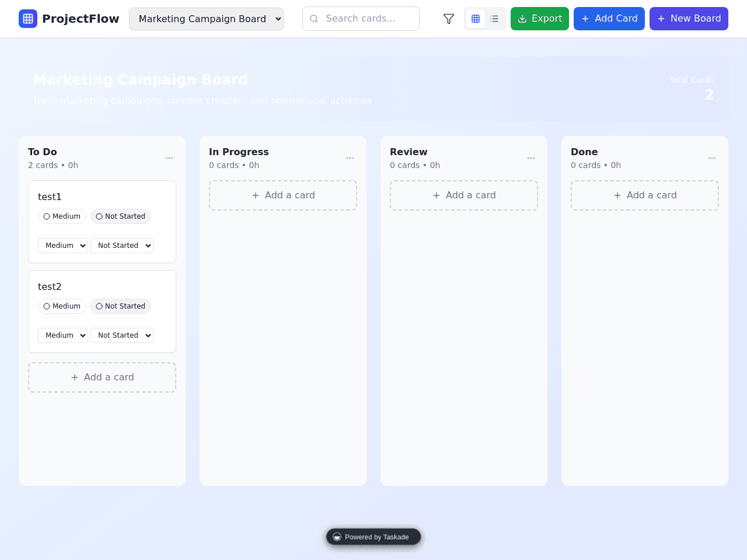Switch to list view
Viewport: 747px width, 560px height.
coord(494,19)
